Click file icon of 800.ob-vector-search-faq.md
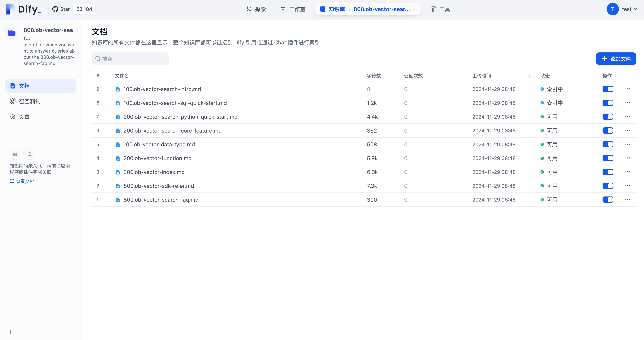The width and height of the screenshot is (644, 340). tap(118, 200)
